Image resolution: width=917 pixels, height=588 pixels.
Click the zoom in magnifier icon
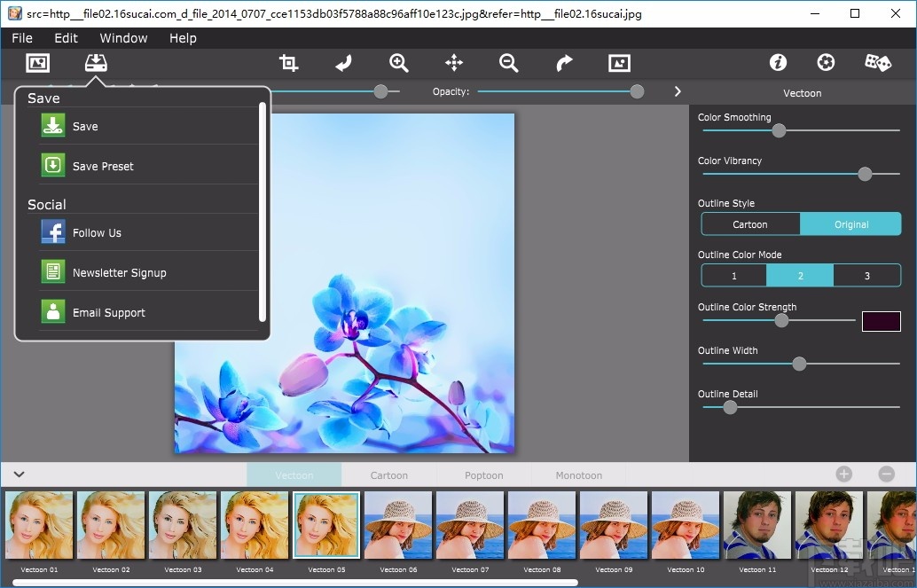(x=399, y=63)
